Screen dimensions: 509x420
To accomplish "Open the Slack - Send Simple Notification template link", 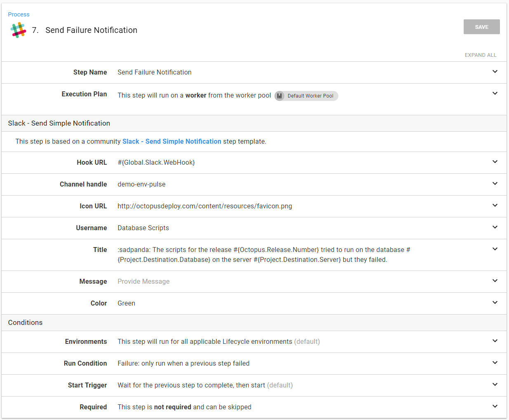I will (x=171, y=141).
